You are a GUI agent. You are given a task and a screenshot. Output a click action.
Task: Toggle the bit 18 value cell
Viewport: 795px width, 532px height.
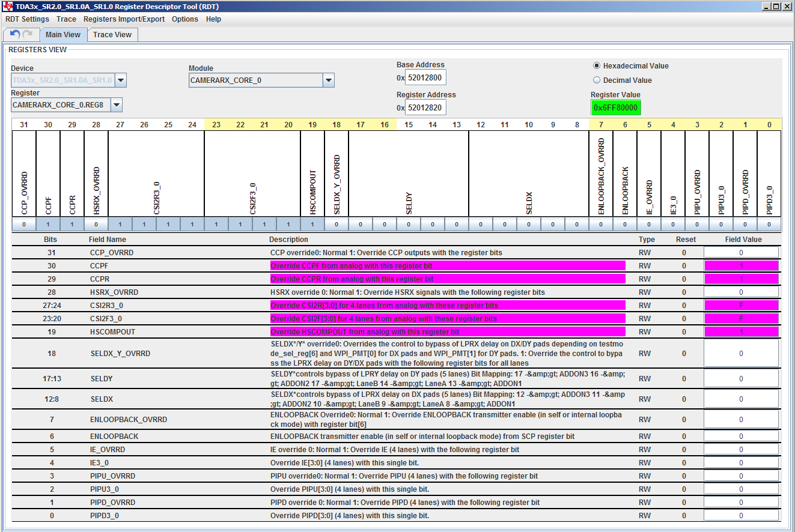pos(337,225)
